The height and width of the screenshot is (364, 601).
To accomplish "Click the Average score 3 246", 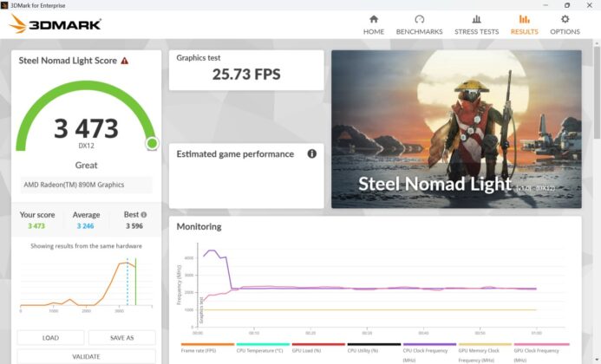I will (85, 226).
